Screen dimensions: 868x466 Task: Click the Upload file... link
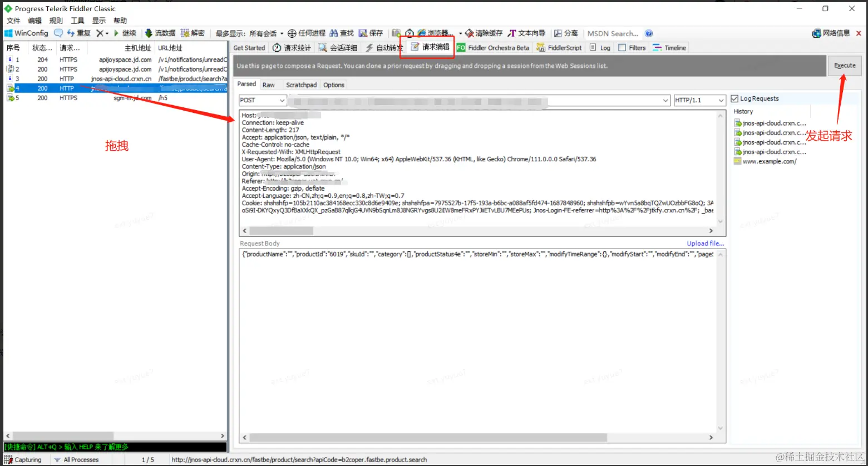[x=706, y=244]
